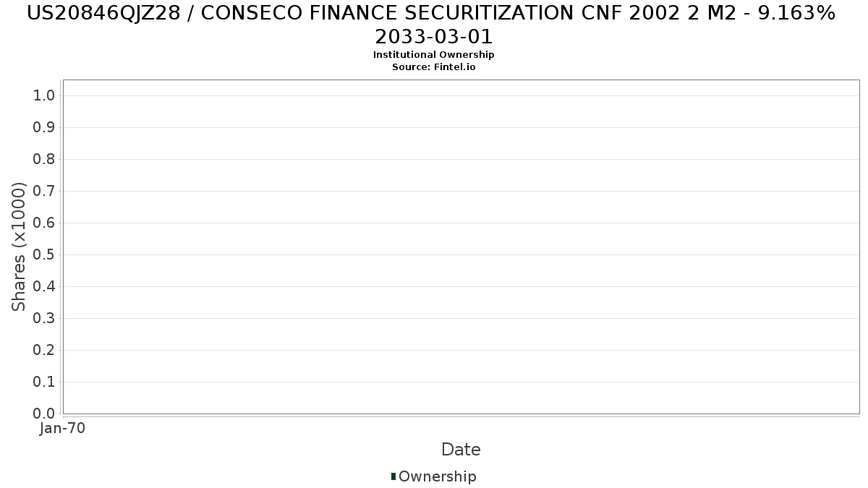Click the Jan-70 x-axis tick label
The image size is (868, 488).
pyautogui.click(x=63, y=429)
